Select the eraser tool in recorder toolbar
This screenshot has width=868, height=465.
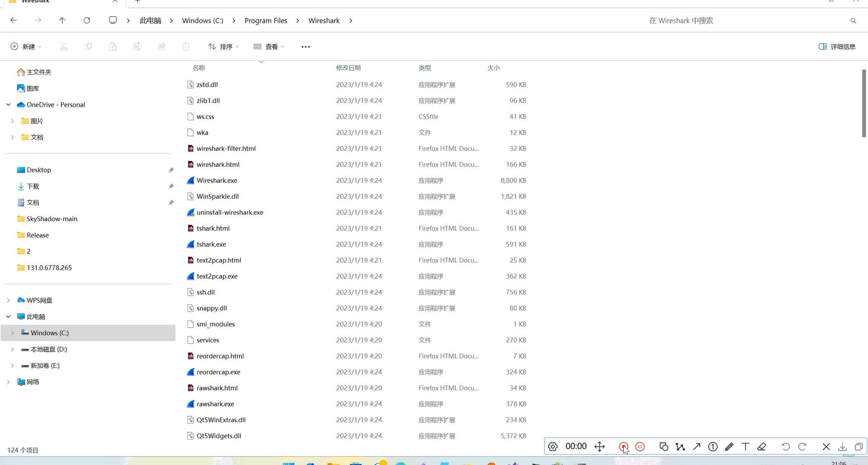coord(762,447)
